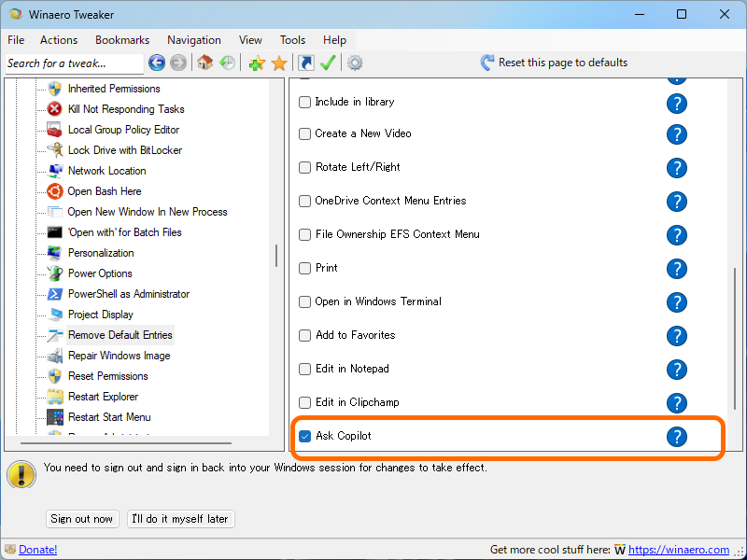Show help for Edit in Notepad

tap(676, 370)
